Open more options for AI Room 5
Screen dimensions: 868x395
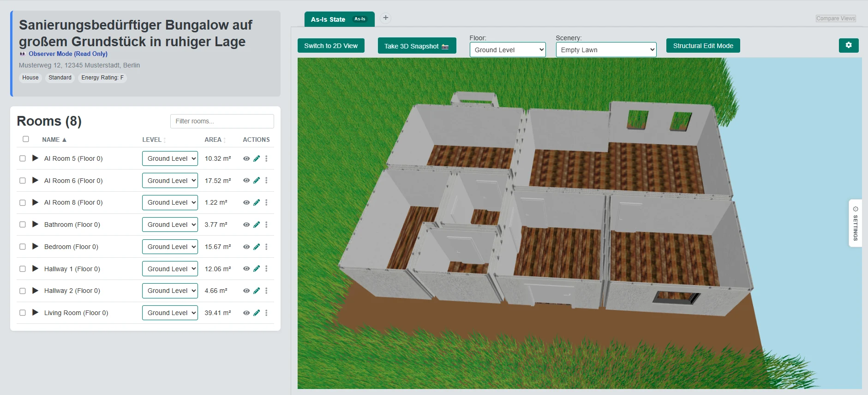coord(266,158)
